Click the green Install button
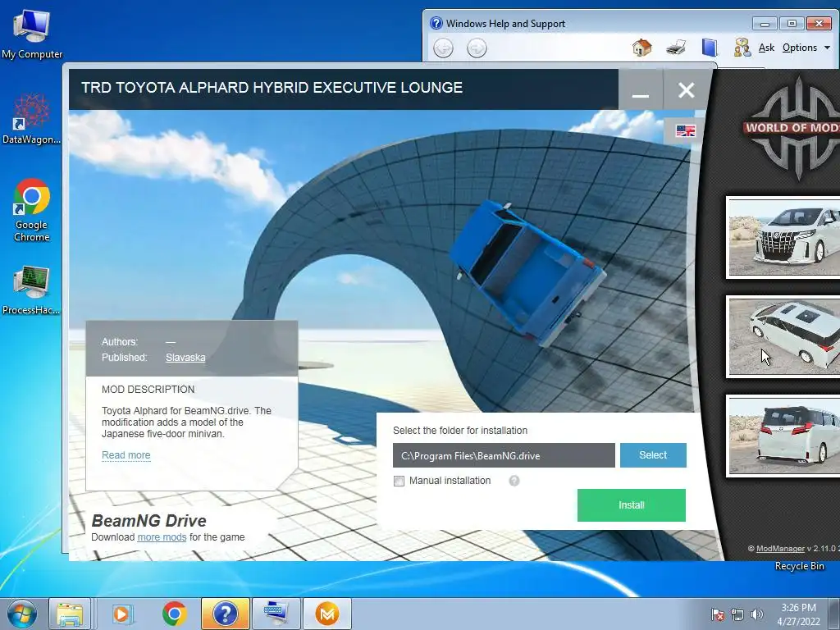This screenshot has width=840, height=630. click(631, 505)
